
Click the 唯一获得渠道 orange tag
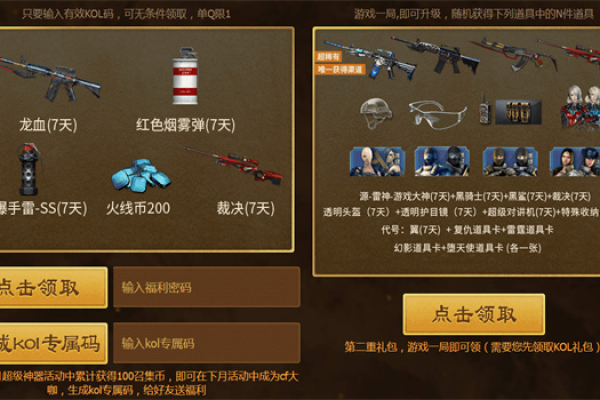point(340,69)
